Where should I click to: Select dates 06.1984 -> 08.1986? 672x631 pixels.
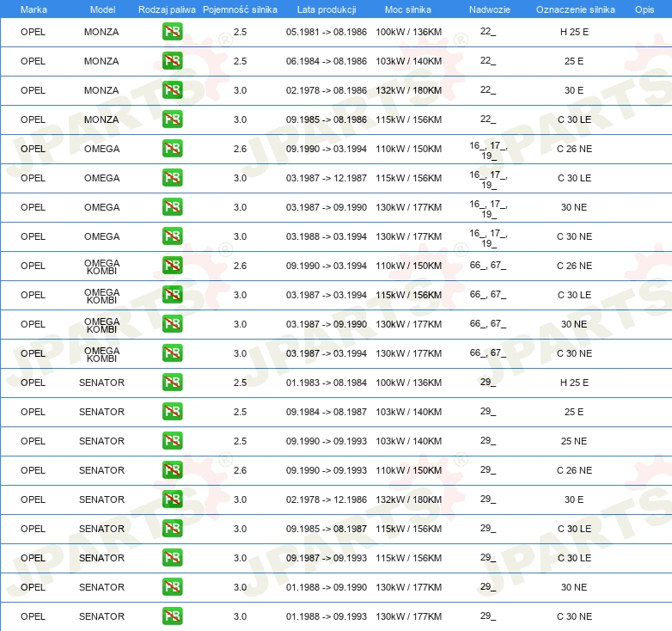pyautogui.click(x=327, y=61)
